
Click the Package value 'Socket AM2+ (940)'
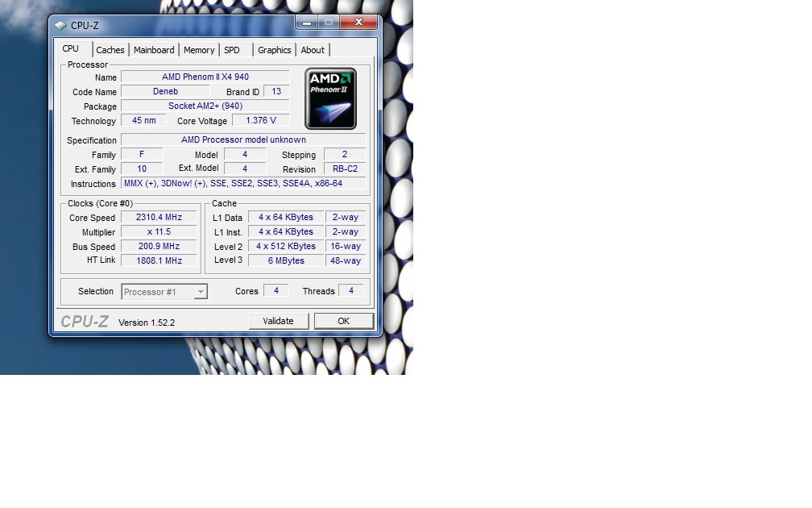click(205, 106)
